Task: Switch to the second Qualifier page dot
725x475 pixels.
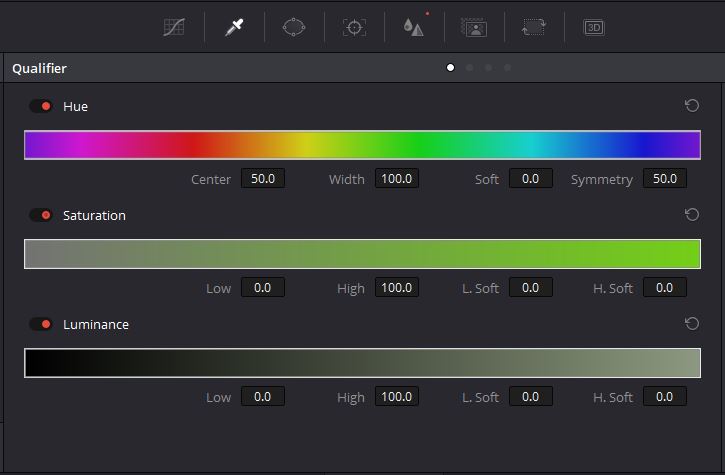Action: [x=469, y=68]
